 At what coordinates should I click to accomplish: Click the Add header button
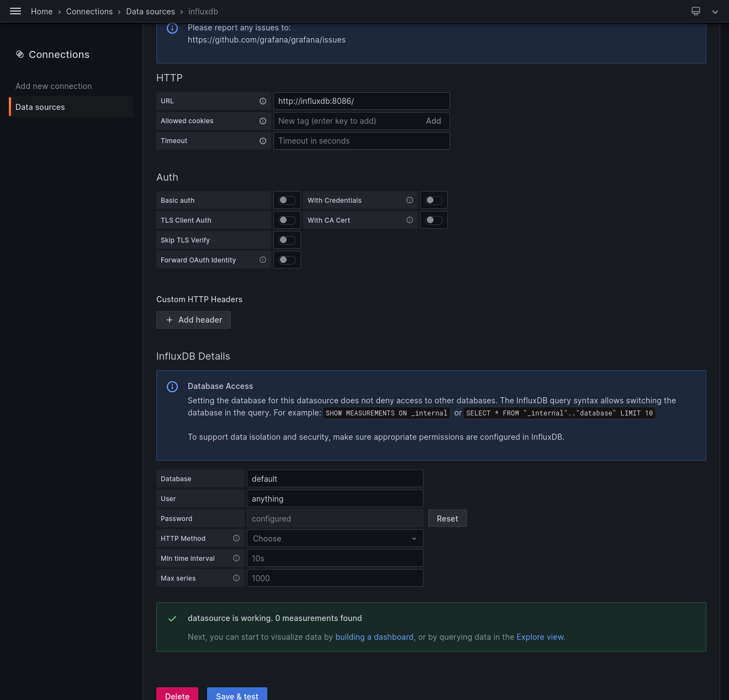(x=193, y=320)
